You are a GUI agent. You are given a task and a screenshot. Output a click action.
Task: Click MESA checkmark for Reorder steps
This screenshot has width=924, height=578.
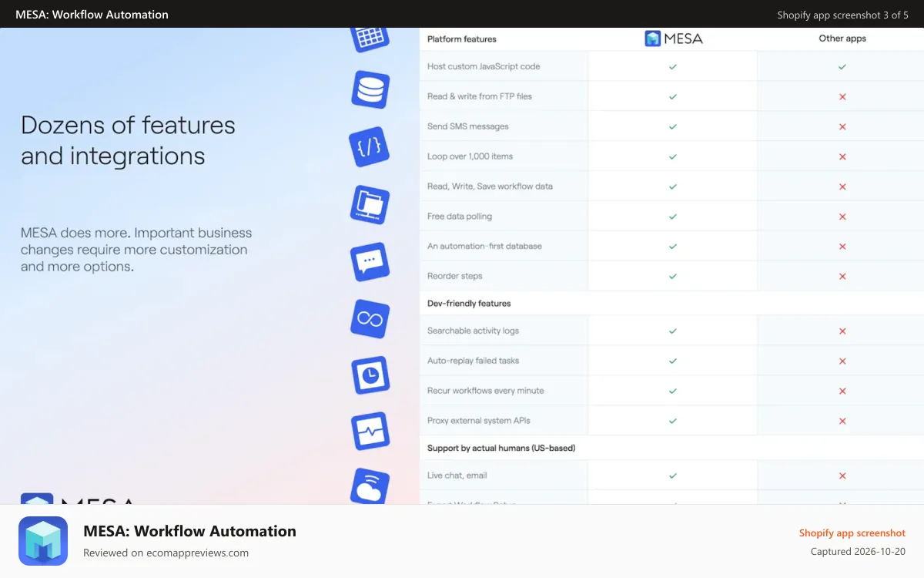[x=673, y=276]
